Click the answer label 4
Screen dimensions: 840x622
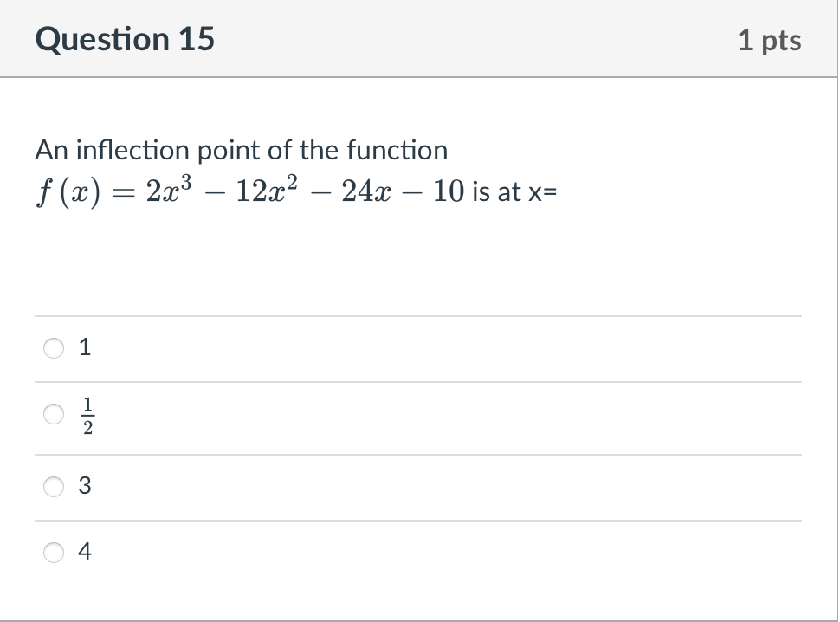click(x=85, y=550)
